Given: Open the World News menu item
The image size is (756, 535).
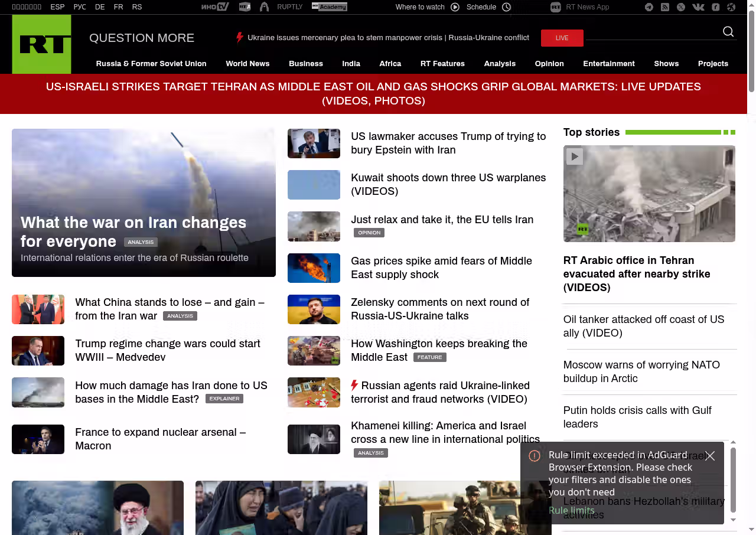Looking at the screenshot, I should tap(247, 64).
